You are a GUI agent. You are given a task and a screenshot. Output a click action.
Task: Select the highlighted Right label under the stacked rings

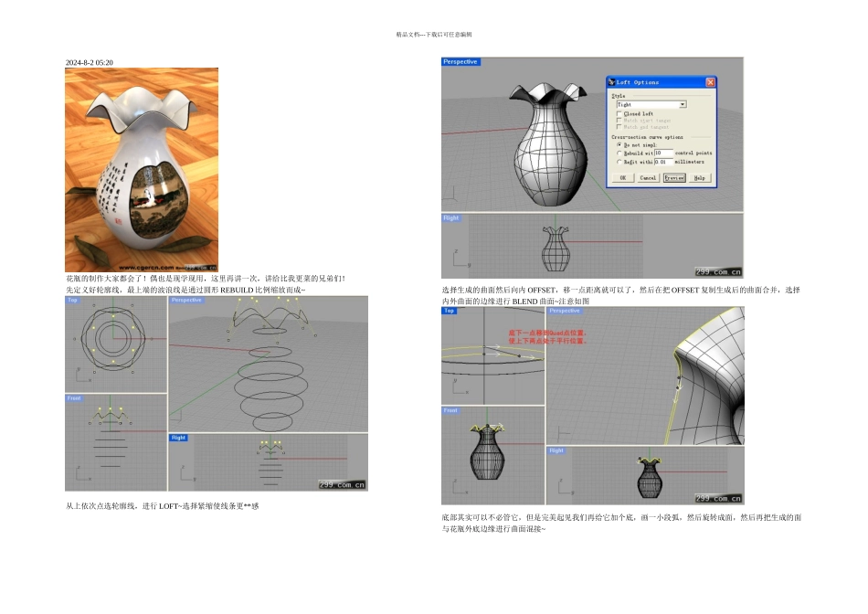[x=178, y=438]
